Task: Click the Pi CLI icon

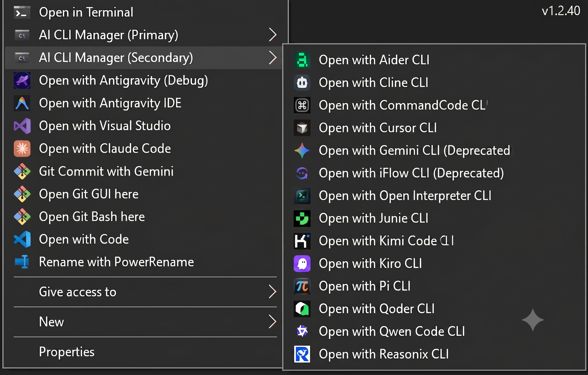Action: point(302,286)
